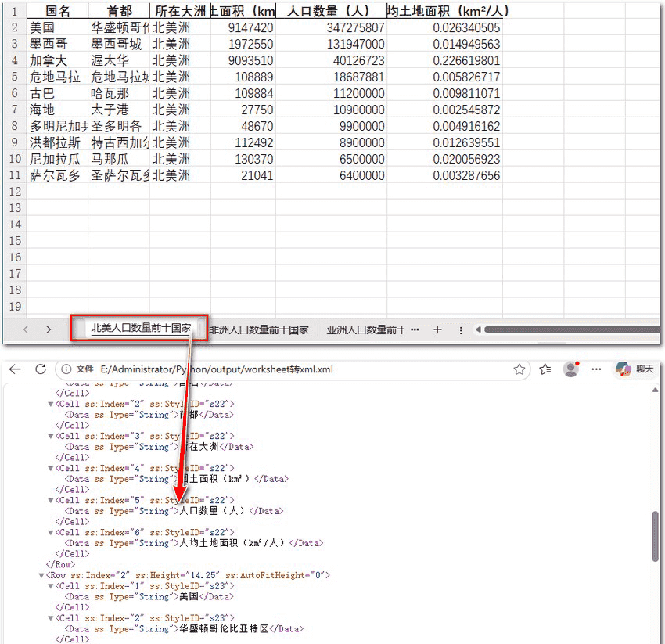Click the spreadsheet horizontal scrollbar
The image size is (665, 644).
[x=572, y=329]
